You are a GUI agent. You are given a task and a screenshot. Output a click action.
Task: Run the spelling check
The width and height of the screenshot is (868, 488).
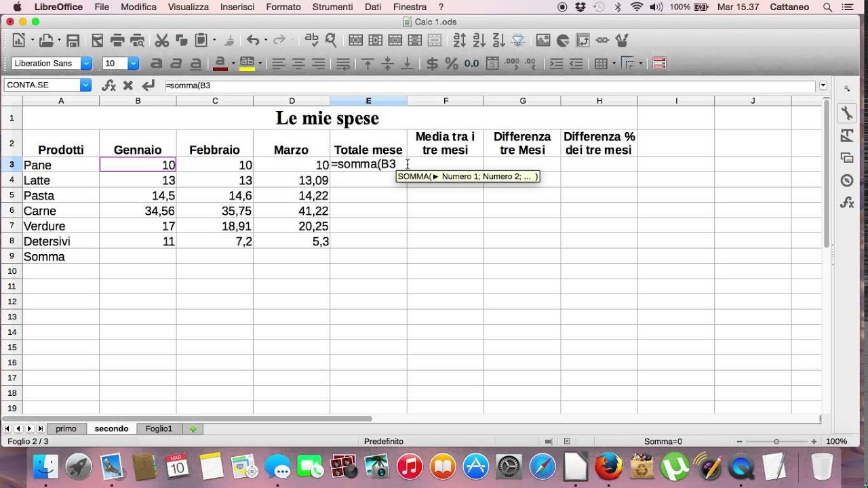pos(311,41)
